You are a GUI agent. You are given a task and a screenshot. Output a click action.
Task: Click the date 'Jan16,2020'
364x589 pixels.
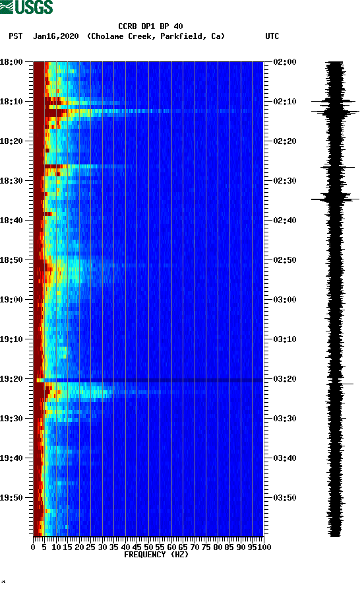tap(56, 36)
